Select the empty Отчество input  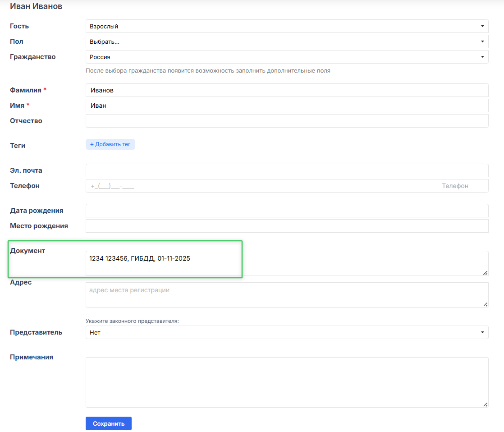(287, 121)
